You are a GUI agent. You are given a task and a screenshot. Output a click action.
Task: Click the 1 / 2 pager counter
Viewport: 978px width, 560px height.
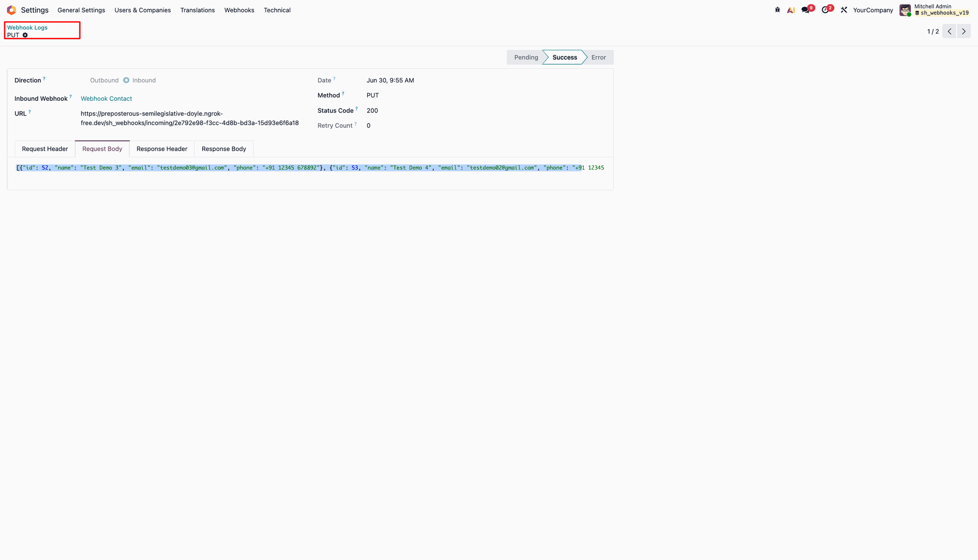933,32
